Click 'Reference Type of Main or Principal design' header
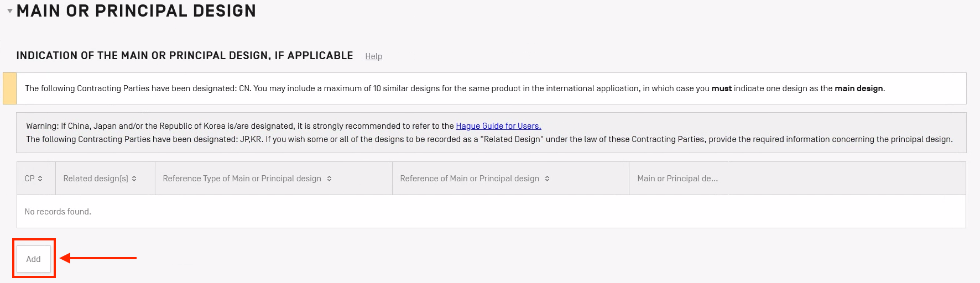The width and height of the screenshot is (980, 283). [242, 179]
